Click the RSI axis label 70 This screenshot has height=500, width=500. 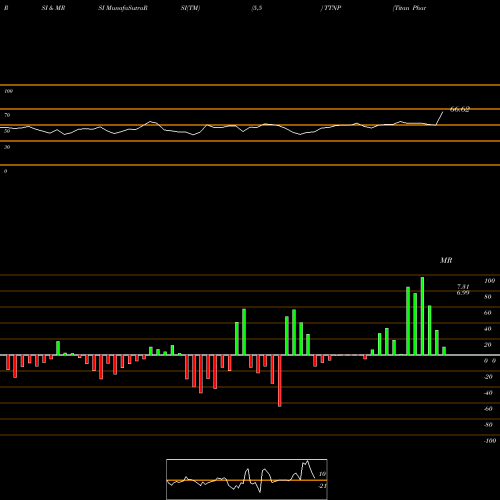point(7,115)
